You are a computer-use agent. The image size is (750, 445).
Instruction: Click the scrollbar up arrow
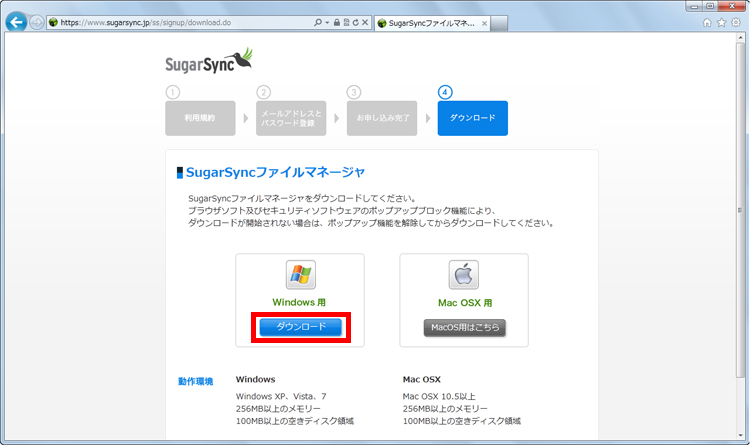[x=740, y=38]
